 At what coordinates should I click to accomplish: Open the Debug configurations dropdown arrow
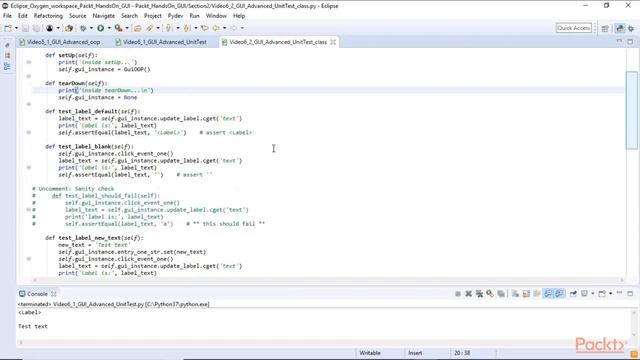point(91,28)
